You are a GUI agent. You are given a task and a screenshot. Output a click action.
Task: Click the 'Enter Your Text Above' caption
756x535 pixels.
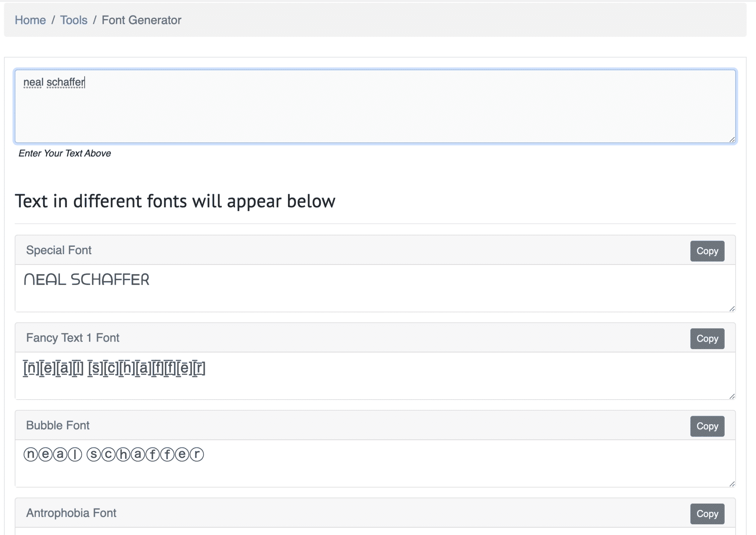coord(64,153)
